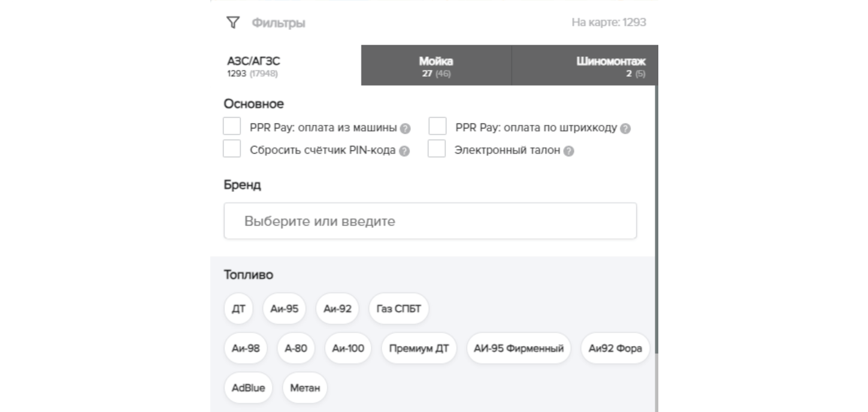Click help icon beside Электронный талон

569,151
